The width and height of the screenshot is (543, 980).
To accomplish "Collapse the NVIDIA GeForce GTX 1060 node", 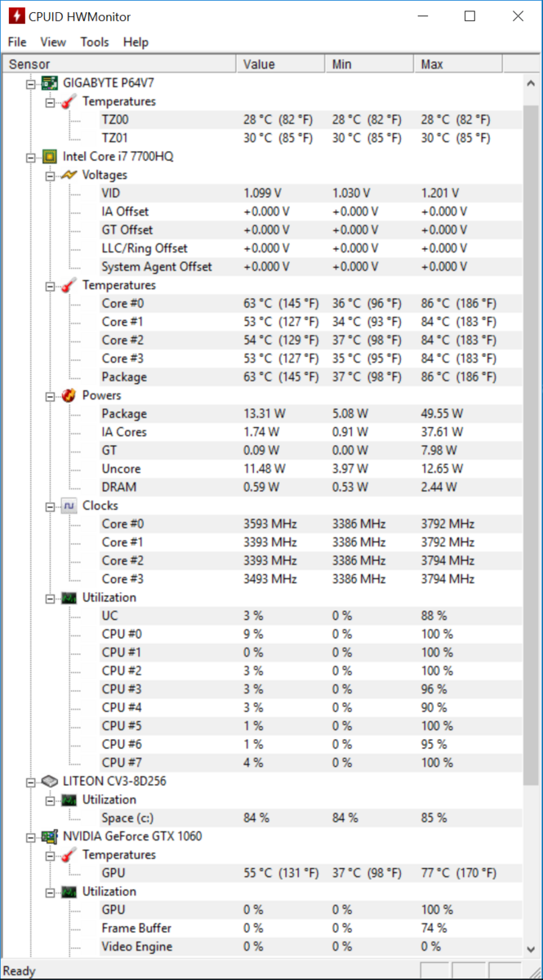I will [x=31, y=836].
